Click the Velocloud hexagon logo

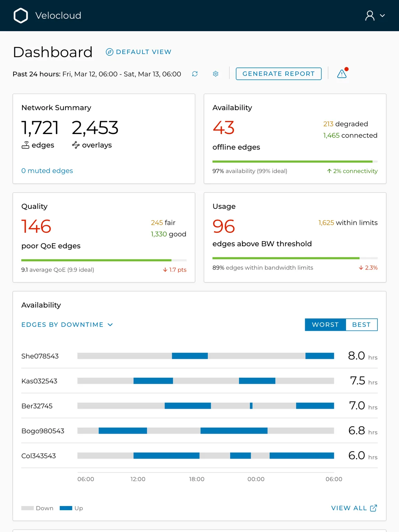coord(21,16)
